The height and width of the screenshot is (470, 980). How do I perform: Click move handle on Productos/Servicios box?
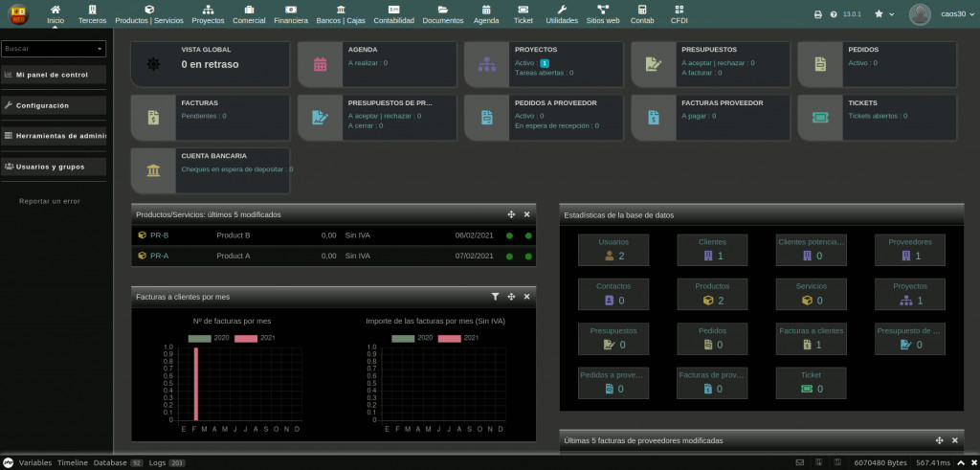point(511,214)
